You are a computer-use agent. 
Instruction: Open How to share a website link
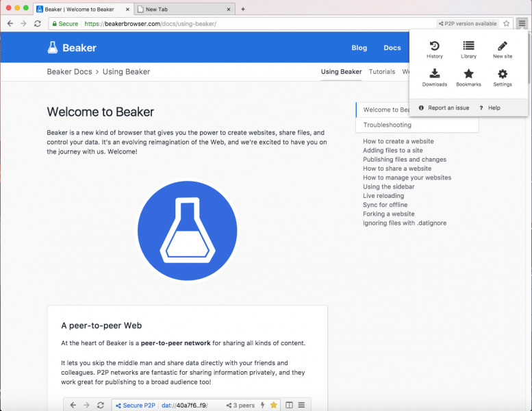click(397, 169)
